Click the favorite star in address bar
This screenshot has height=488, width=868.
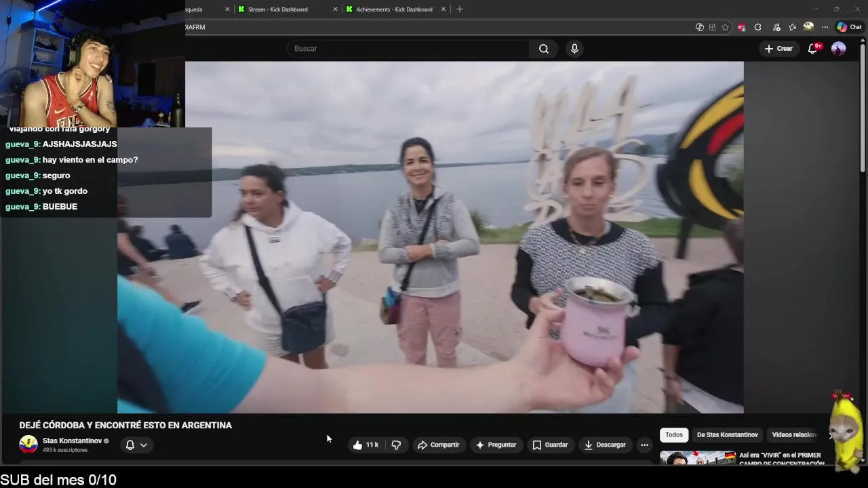pos(725,27)
